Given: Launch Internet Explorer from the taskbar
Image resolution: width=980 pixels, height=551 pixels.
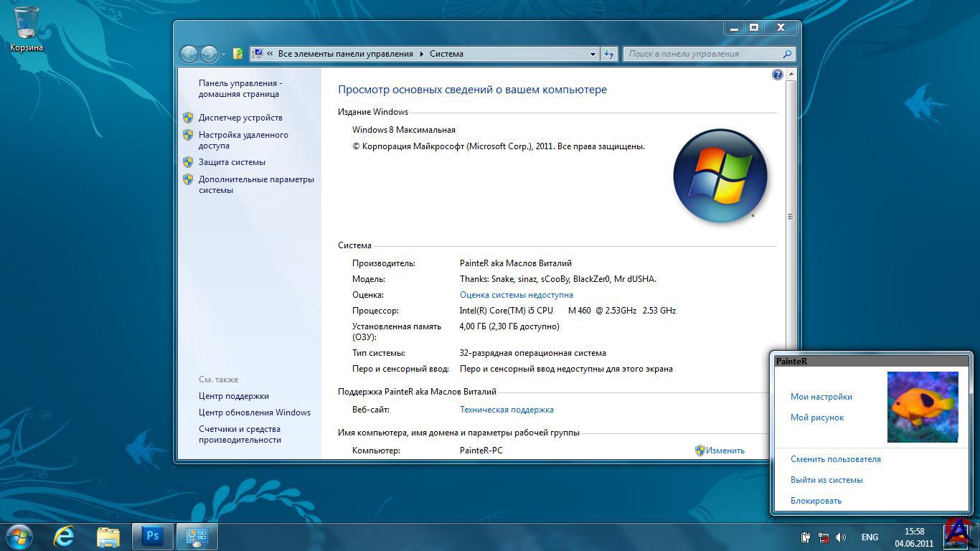Looking at the screenshot, I should [64, 536].
